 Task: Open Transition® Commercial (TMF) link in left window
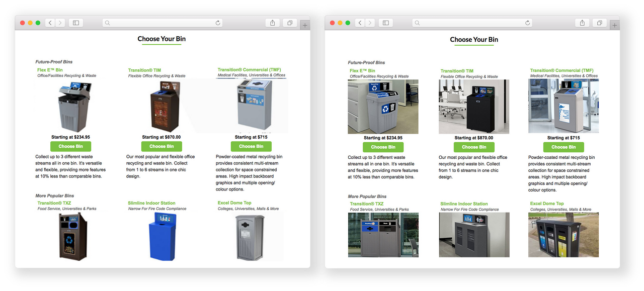(x=249, y=70)
